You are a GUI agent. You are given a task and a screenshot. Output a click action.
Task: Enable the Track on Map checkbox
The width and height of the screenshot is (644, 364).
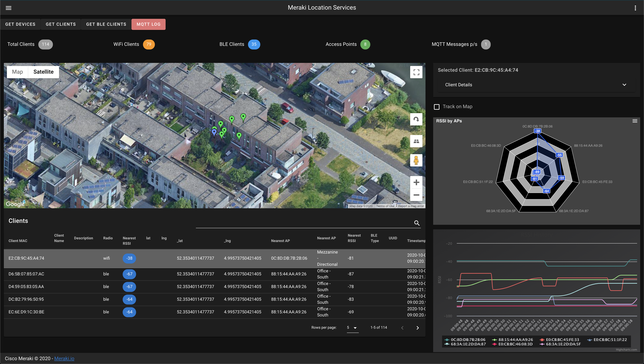(x=437, y=107)
